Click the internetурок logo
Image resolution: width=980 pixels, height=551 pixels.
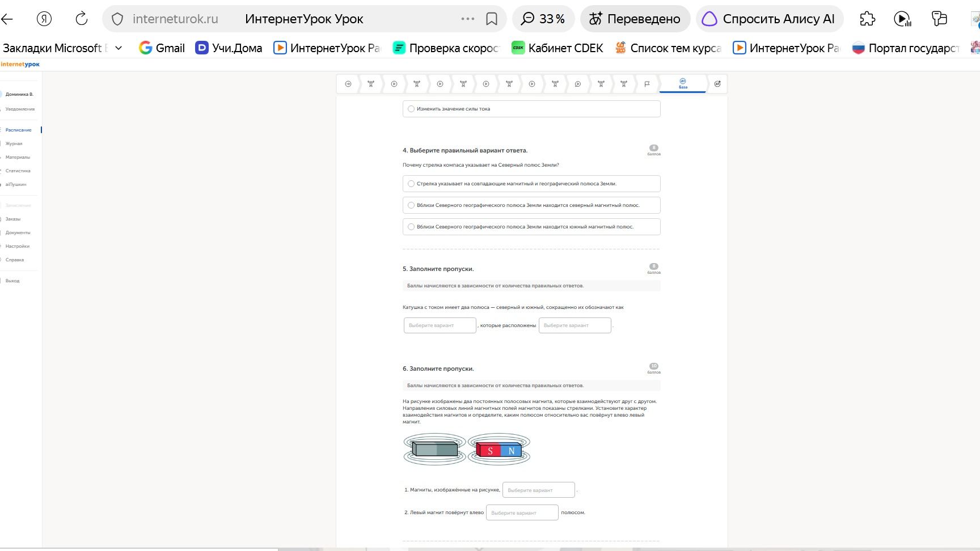tap(20, 64)
